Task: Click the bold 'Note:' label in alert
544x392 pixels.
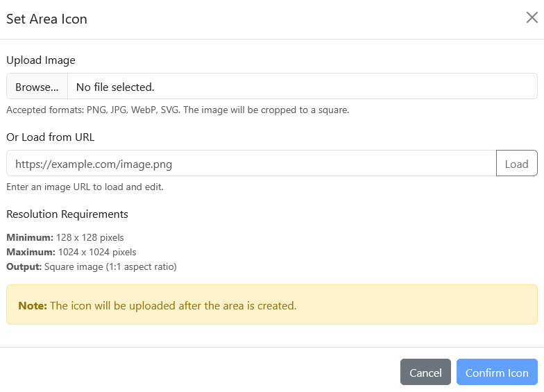Action: pyautogui.click(x=33, y=305)
